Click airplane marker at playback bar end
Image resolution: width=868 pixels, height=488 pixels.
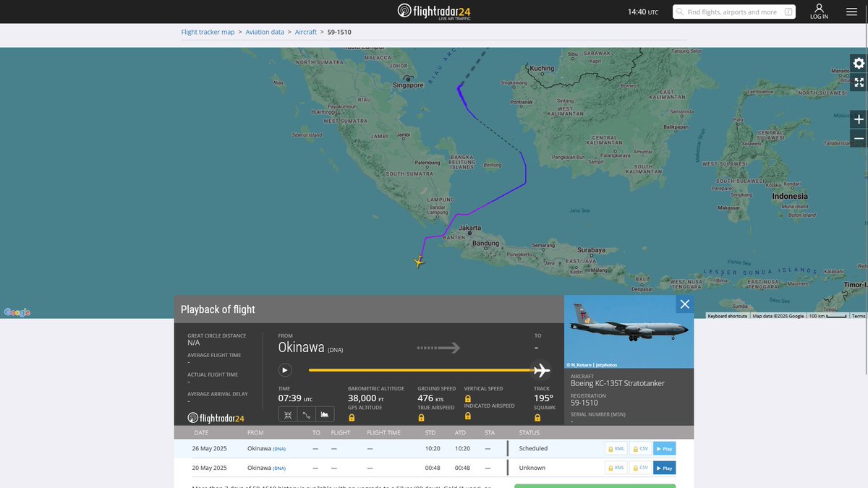541,370
